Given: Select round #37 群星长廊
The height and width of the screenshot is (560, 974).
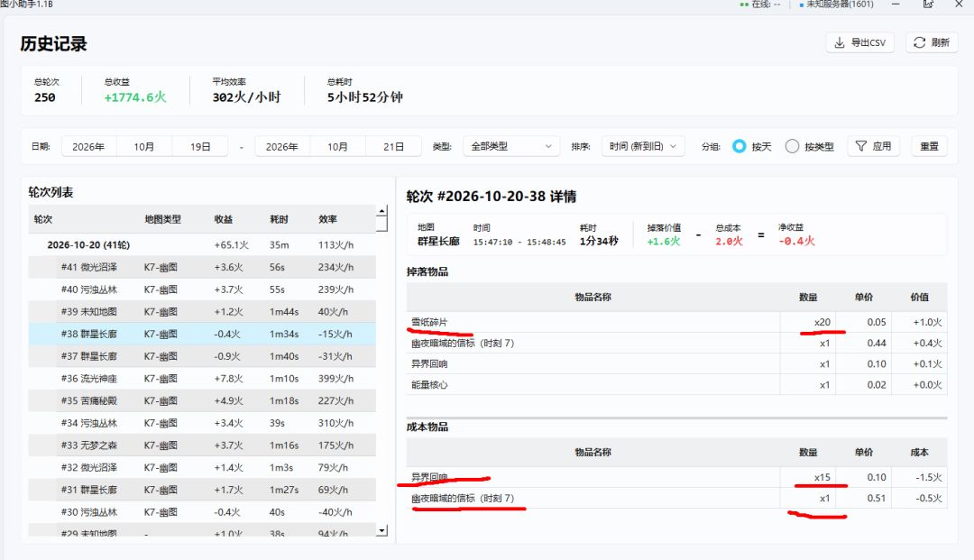Looking at the screenshot, I should [x=202, y=356].
